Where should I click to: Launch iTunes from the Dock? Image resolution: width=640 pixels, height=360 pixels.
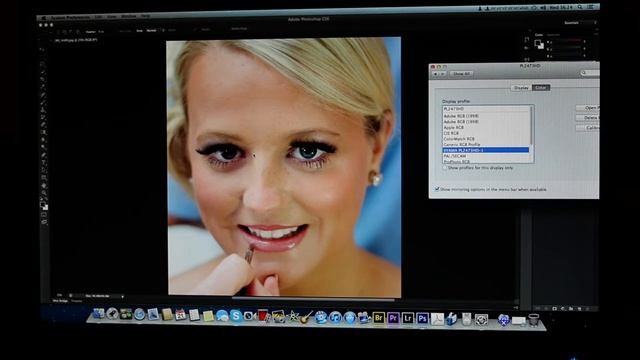(x=335, y=317)
